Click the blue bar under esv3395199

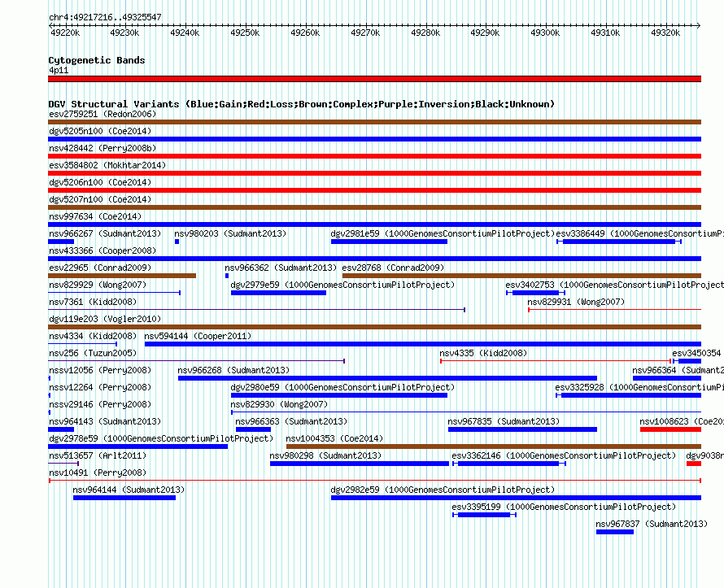pyautogui.click(x=484, y=515)
